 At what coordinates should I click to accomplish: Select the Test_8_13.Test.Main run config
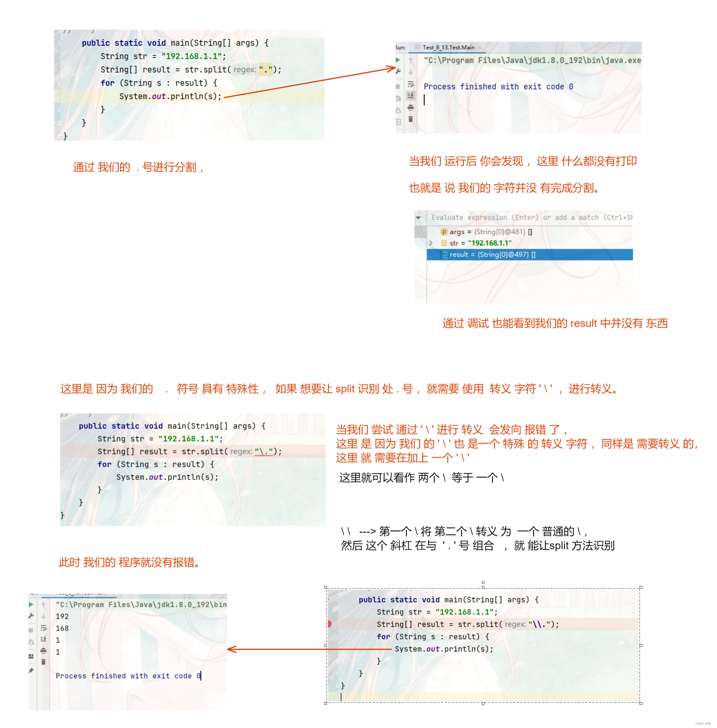point(459,45)
